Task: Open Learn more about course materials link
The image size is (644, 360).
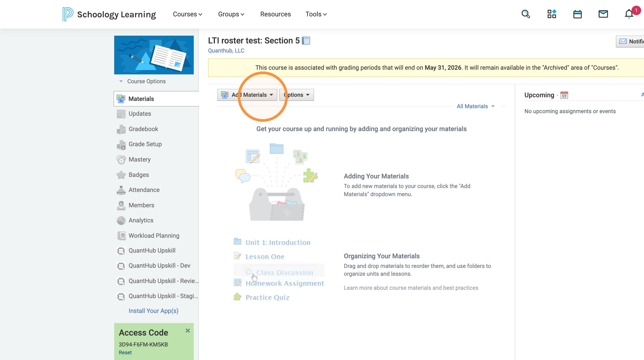Action: 411,288
